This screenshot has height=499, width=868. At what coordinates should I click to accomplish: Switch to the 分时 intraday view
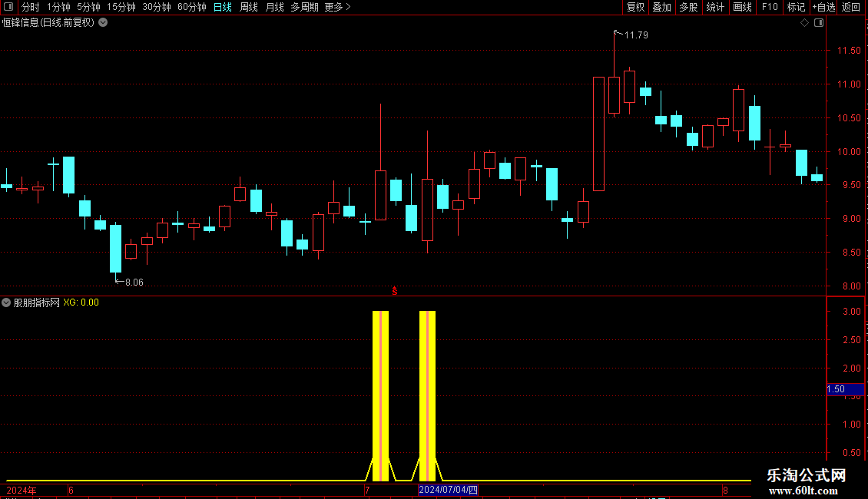point(31,7)
